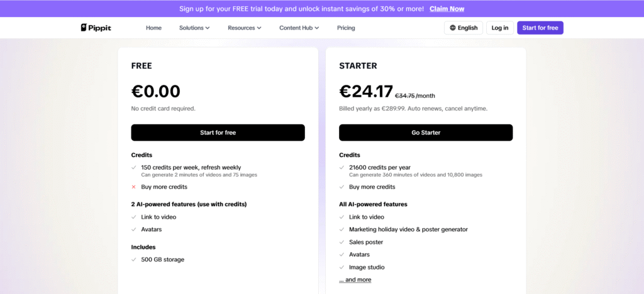Click the globe language icon
The width and height of the screenshot is (644, 294).
pyautogui.click(x=453, y=28)
